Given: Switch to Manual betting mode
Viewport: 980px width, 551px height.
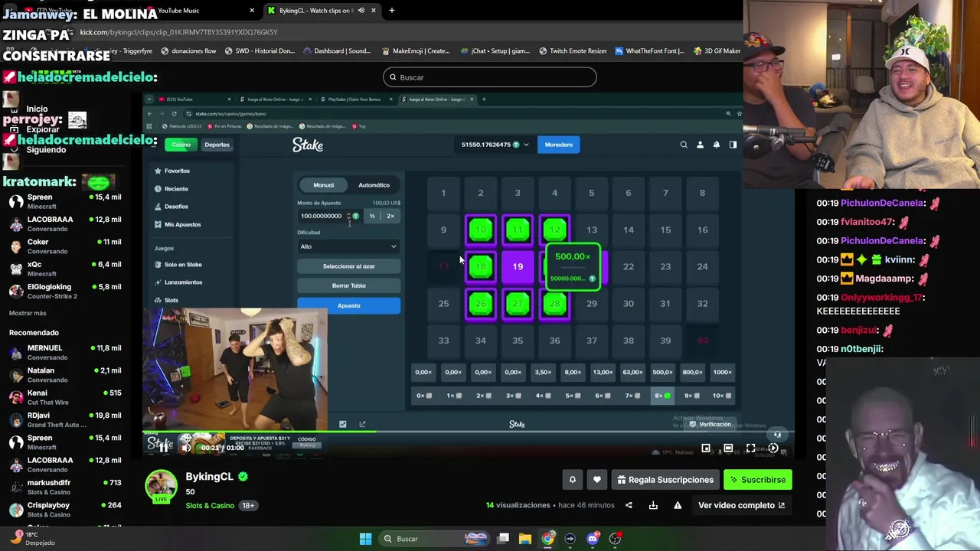Looking at the screenshot, I should tap(323, 185).
